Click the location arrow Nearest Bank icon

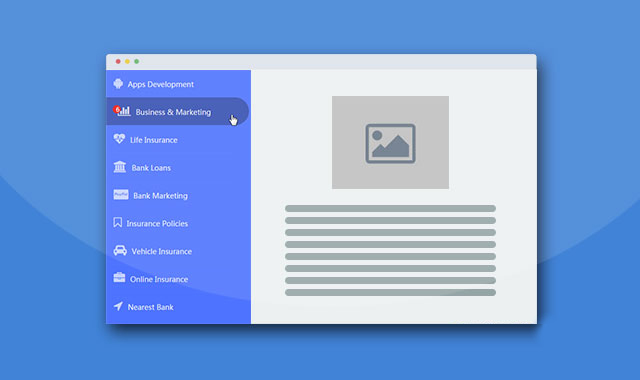pyautogui.click(x=118, y=306)
